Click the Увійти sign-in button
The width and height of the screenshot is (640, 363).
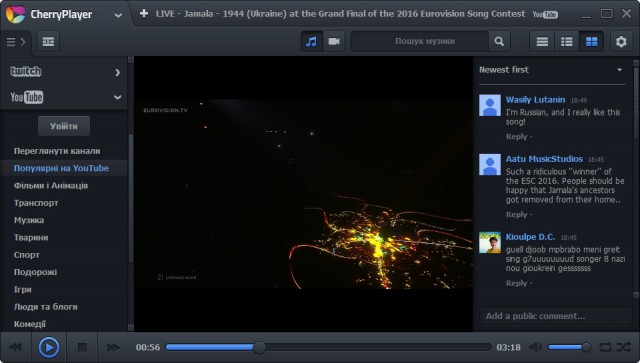[64, 126]
